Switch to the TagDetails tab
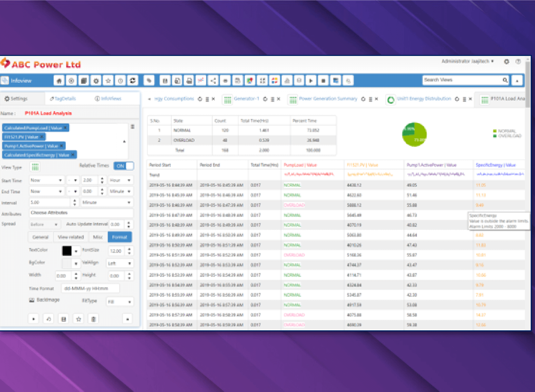This screenshot has height=392, width=535. coord(63,99)
